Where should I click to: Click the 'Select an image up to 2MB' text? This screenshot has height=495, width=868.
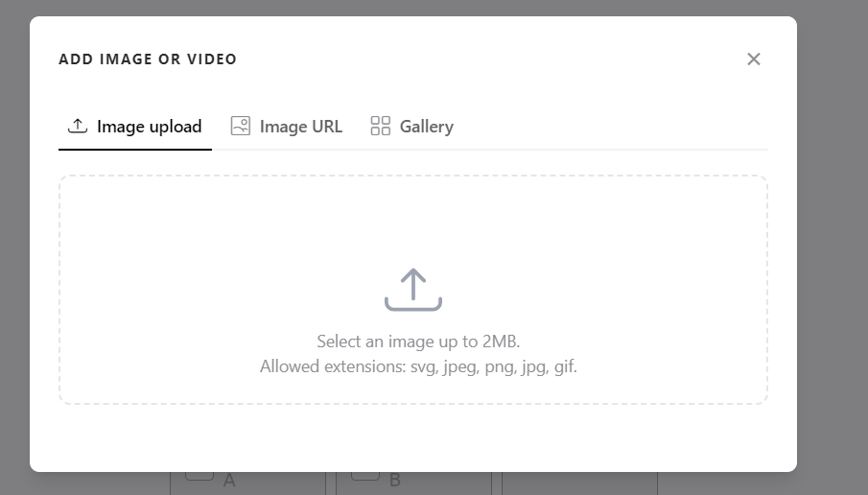pyautogui.click(x=418, y=342)
